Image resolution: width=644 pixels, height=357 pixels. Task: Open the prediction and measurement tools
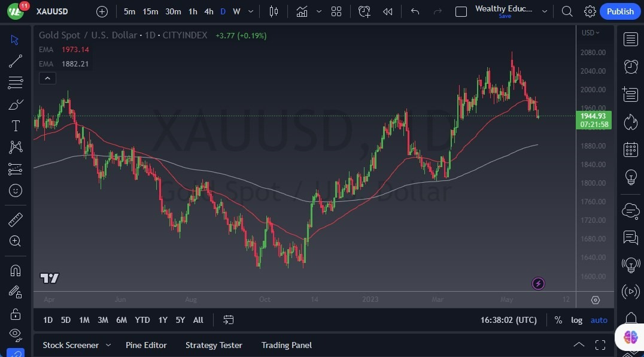point(15,169)
